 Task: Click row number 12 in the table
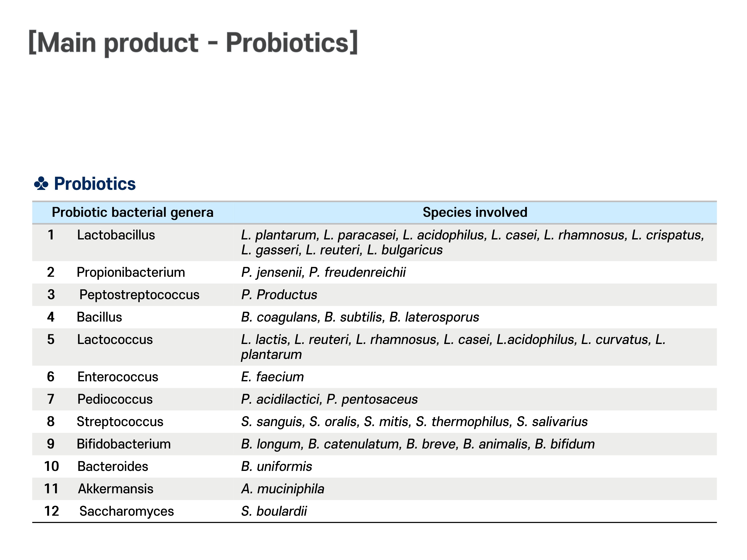pos(52,511)
